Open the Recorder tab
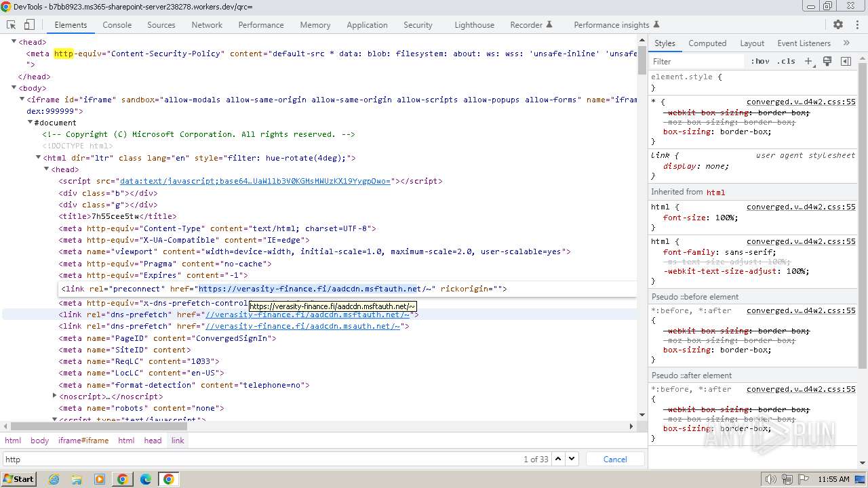This screenshot has width=868, height=488. click(x=526, y=24)
